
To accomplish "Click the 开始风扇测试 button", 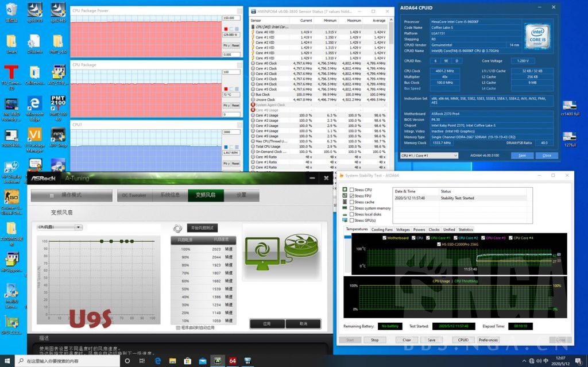I will (x=202, y=228).
